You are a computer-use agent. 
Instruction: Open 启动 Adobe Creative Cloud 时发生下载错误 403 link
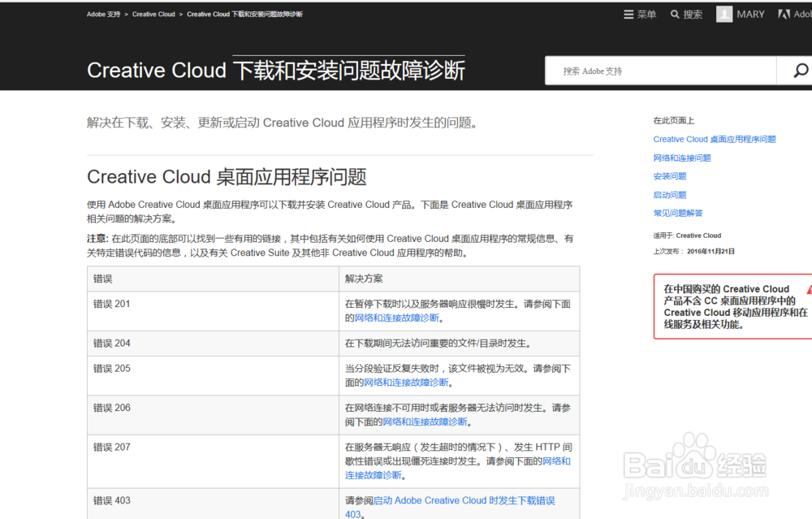[450, 507]
